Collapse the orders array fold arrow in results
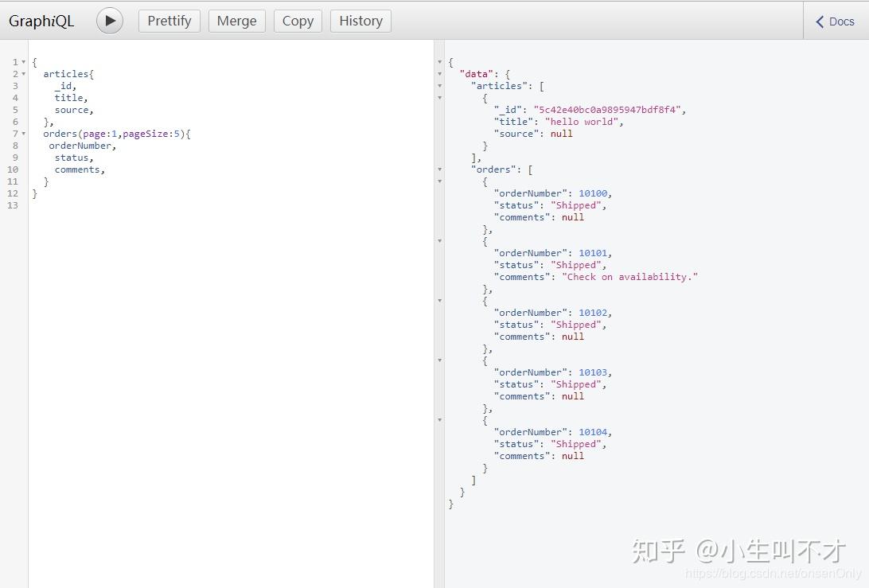869x588 pixels. pyautogui.click(x=439, y=169)
